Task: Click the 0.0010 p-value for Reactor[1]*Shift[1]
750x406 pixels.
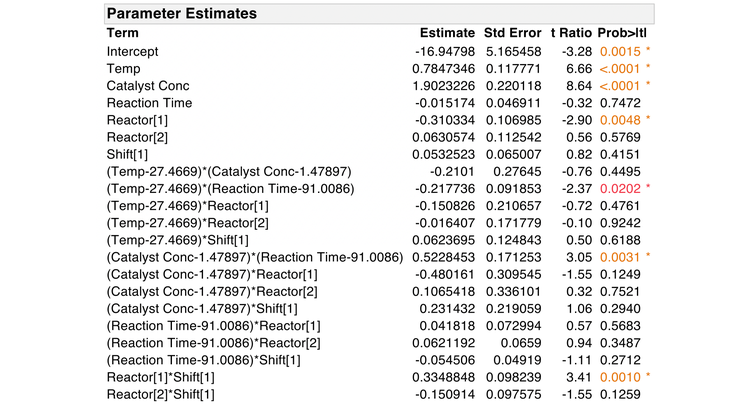Action: (617, 376)
